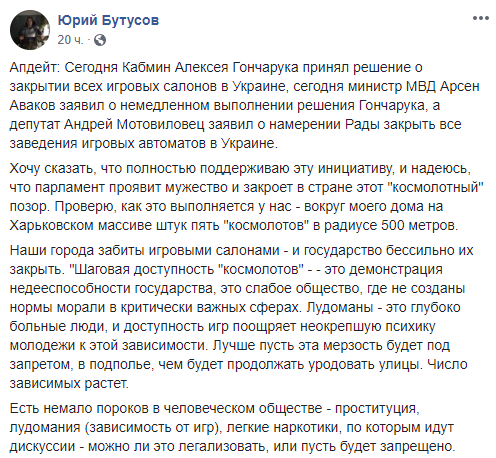
Task: Open the post options three-dots menu
Action: click(481, 19)
